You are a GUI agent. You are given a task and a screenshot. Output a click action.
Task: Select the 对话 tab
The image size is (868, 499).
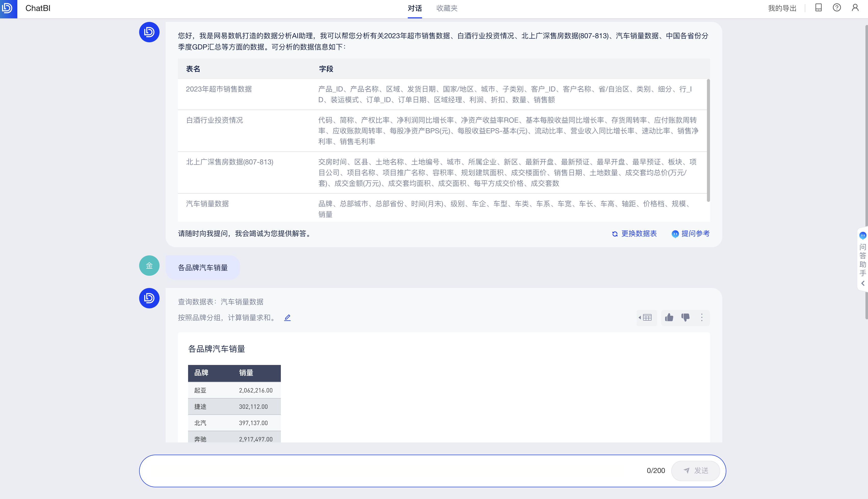414,8
